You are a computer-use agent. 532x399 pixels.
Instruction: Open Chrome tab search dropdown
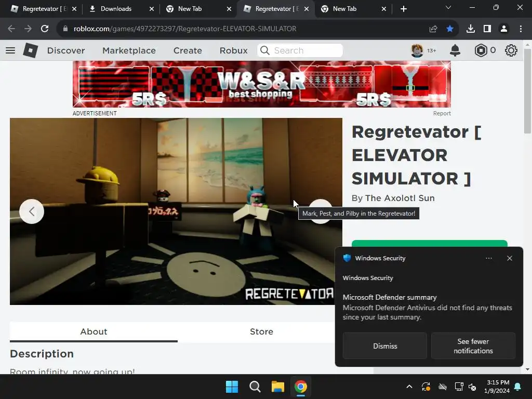(x=448, y=7)
